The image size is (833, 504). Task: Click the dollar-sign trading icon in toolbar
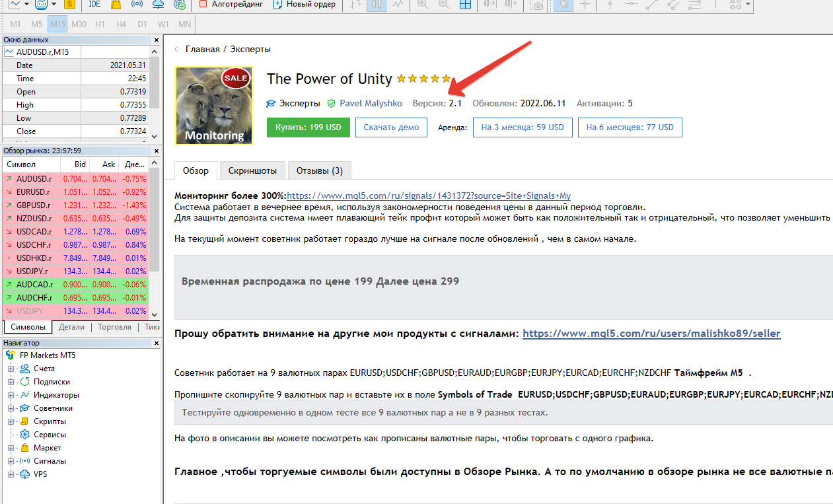pyautogui.click(x=69, y=4)
